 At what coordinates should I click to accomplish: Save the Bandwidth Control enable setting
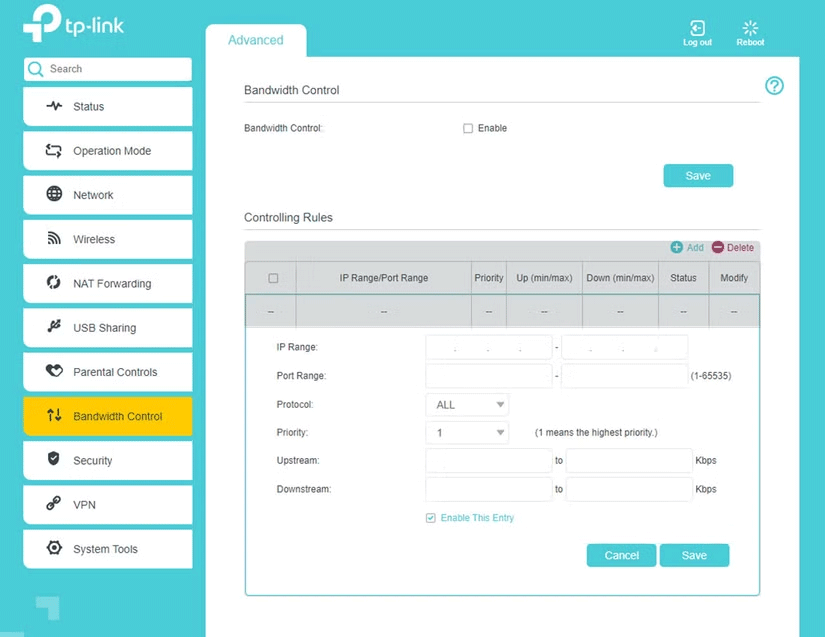(x=698, y=176)
